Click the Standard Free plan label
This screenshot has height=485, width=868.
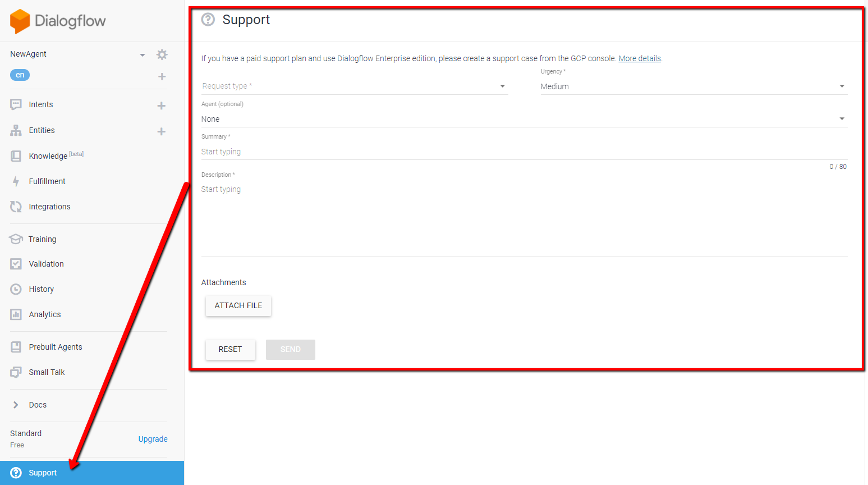point(26,439)
